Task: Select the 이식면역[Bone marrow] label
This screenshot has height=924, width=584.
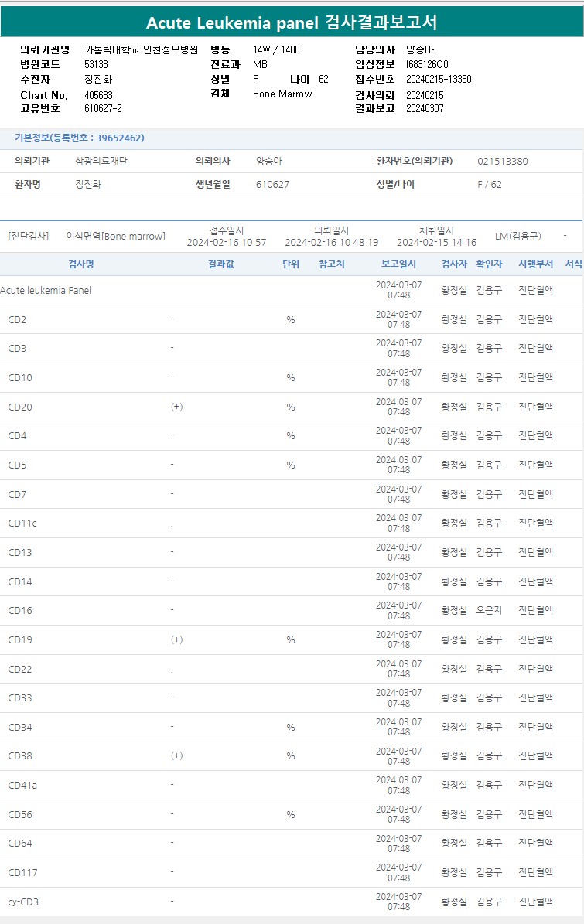Action: click(115, 237)
